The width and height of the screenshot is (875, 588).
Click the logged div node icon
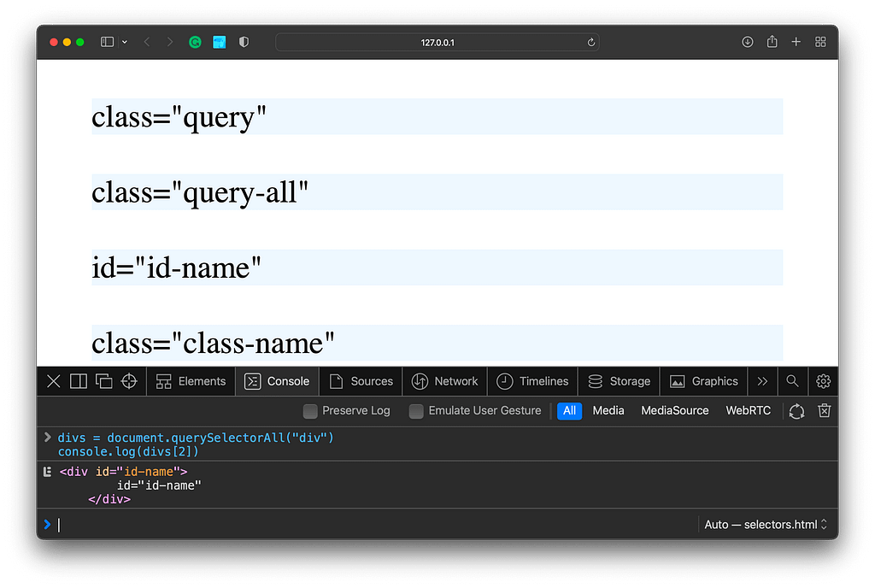[x=48, y=472]
